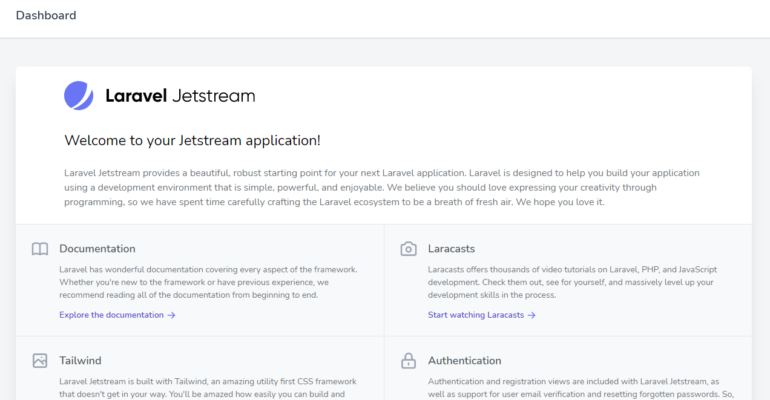Click description 'Laracasts offers thousands of video tutorials'
This screenshot has width=770, height=400.
[x=573, y=282]
